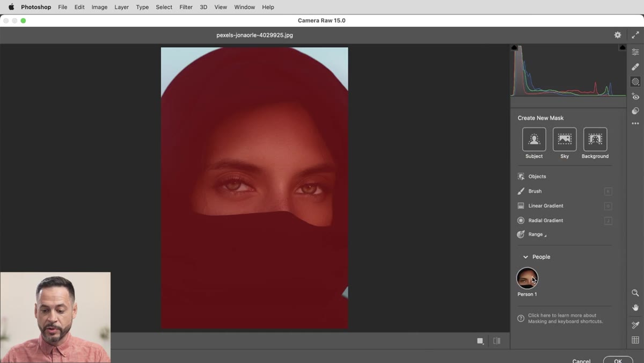This screenshot has width=644, height=363.
Task: Open the Edit menu
Action: pyautogui.click(x=79, y=7)
